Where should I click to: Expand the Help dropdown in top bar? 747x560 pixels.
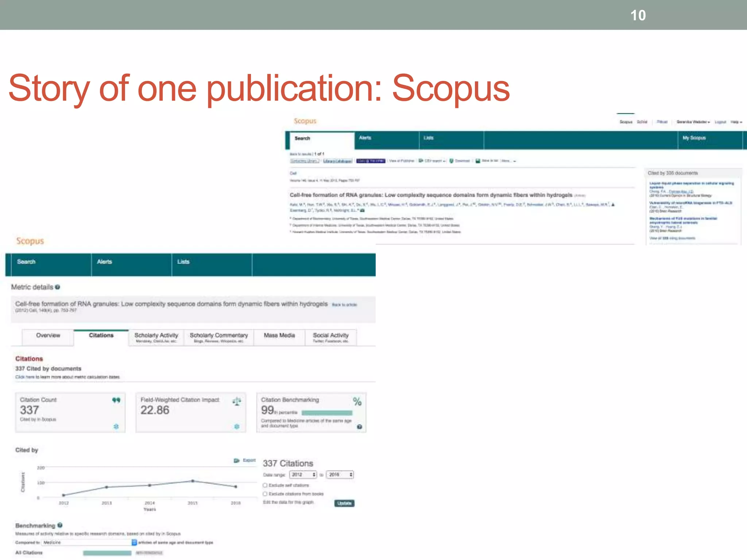(736, 122)
